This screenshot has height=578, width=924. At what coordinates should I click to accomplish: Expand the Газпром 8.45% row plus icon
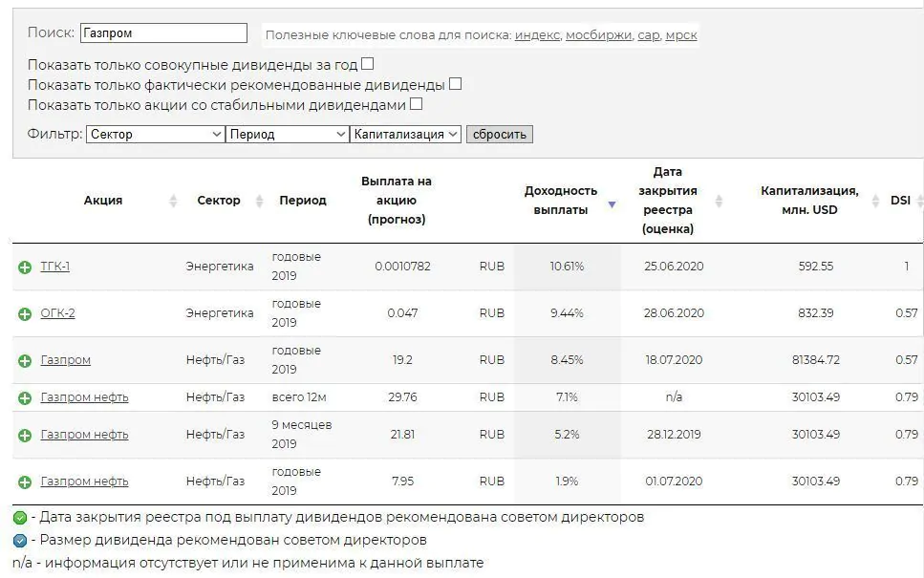25,360
